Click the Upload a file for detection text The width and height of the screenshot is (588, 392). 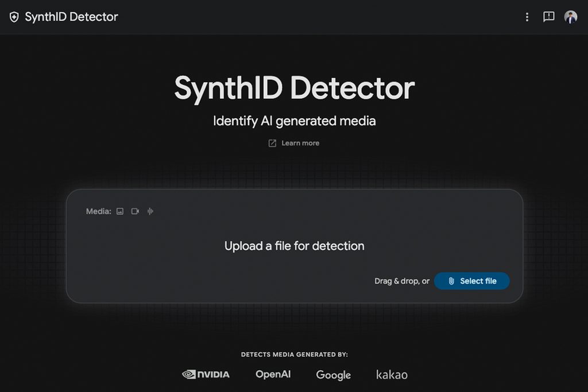coord(295,246)
